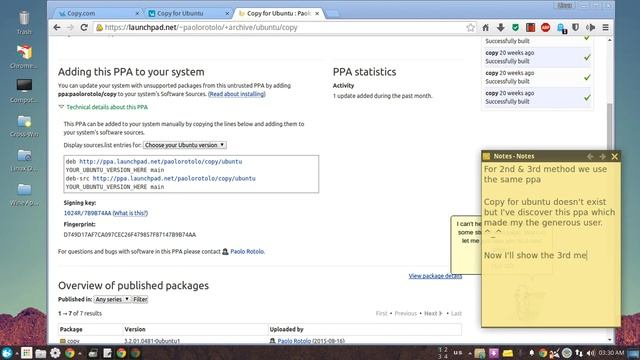Click the sources.list entries text box
This screenshot has width=640, height=360.
pos(191,174)
